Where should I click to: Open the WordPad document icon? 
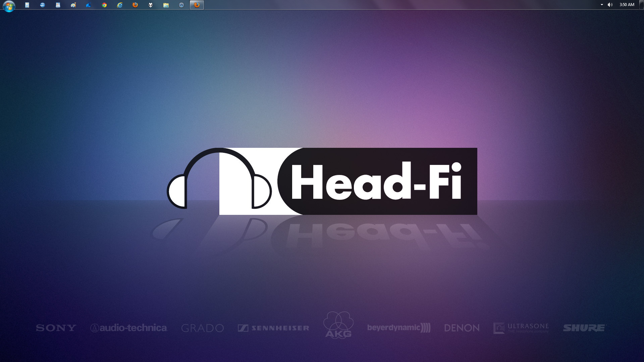pos(58,5)
